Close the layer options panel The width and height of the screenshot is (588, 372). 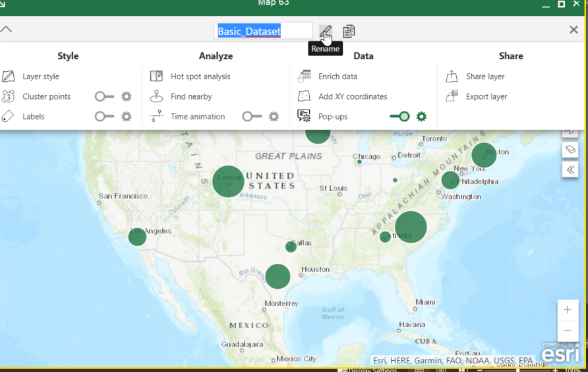(573, 30)
